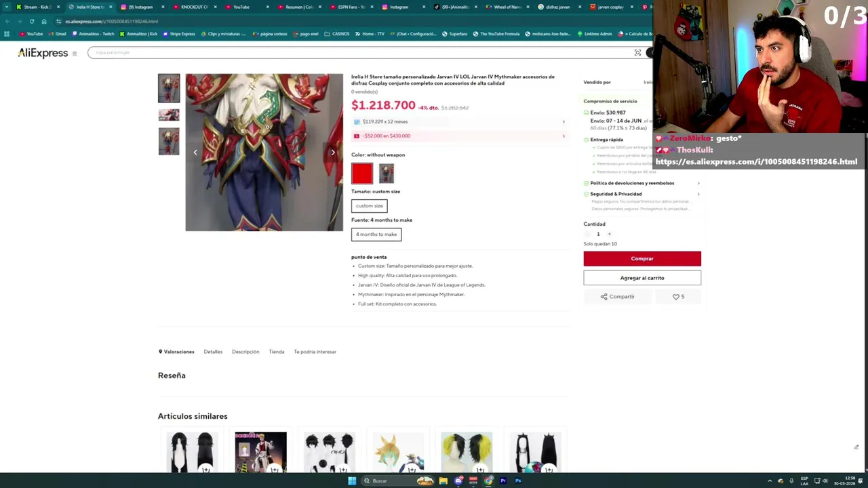Go to Valoraciones section tab

(x=176, y=352)
